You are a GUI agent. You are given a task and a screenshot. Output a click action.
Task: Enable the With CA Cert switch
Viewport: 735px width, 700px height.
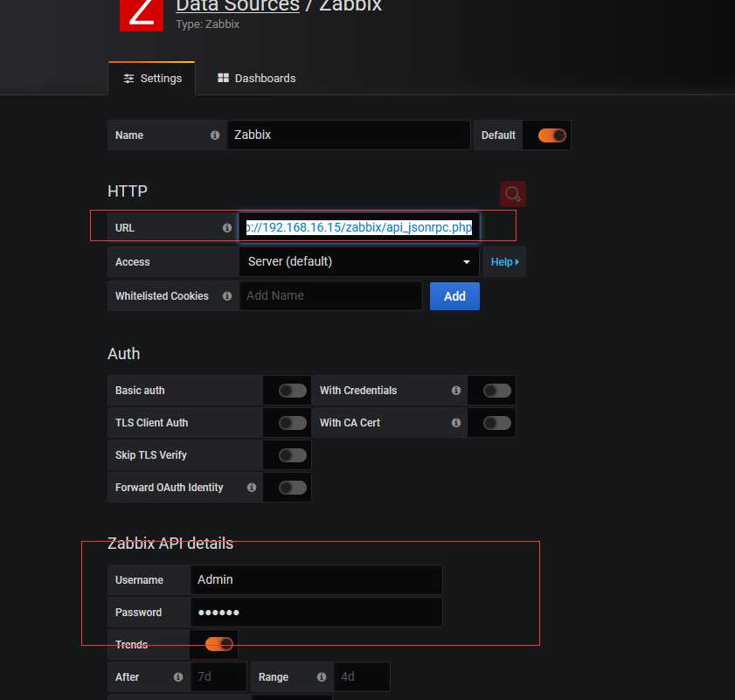pyautogui.click(x=497, y=423)
